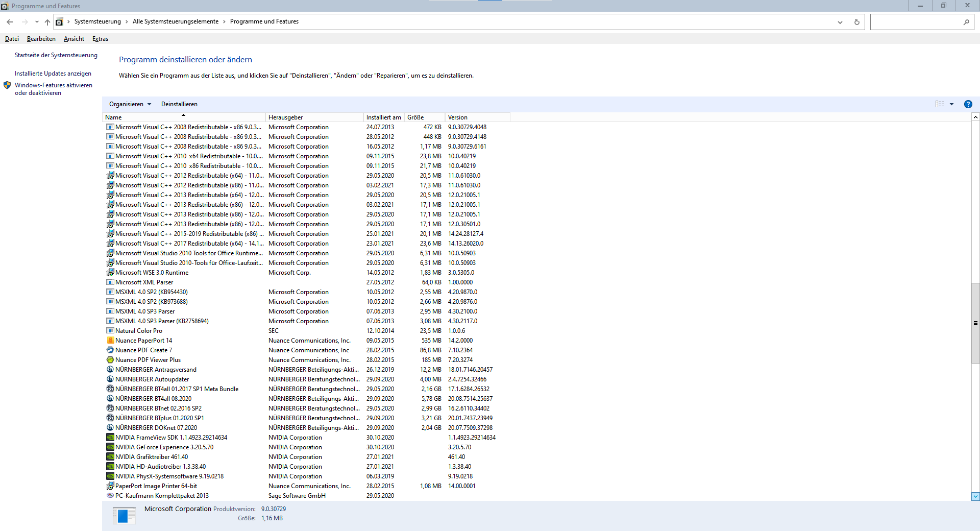Go back with the back arrow
The image size is (980, 531).
10,22
